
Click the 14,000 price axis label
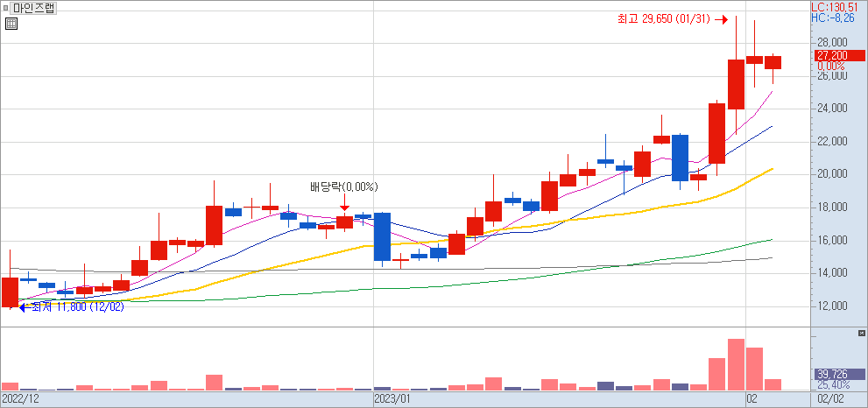click(831, 273)
